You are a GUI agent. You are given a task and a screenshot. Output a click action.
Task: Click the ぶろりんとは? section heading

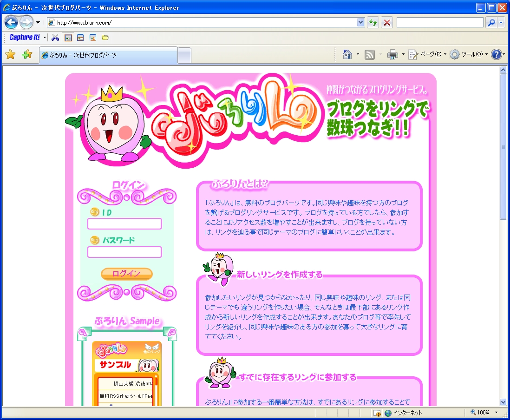tap(240, 184)
